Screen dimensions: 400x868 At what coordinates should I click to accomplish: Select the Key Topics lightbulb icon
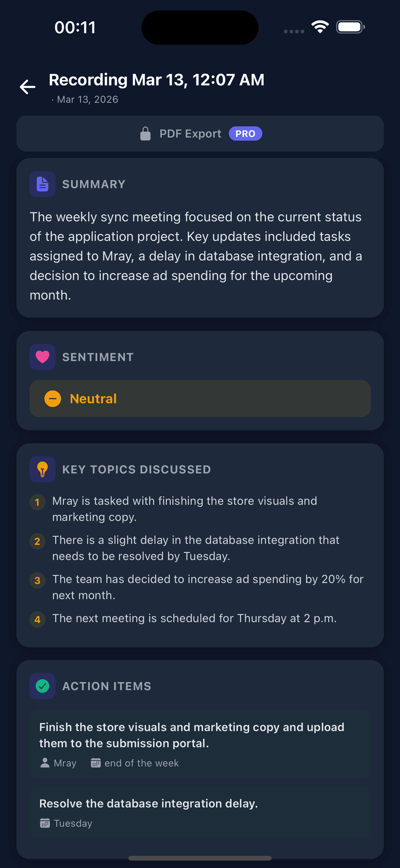pyautogui.click(x=42, y=469)
